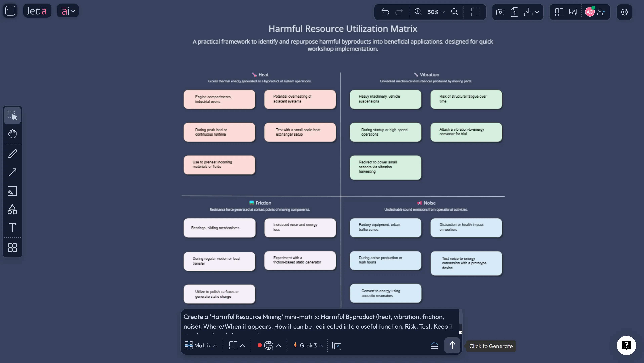Open the Shapes tool
The width and height of the screenshot is (644, 363).
[x=12, y=209]
